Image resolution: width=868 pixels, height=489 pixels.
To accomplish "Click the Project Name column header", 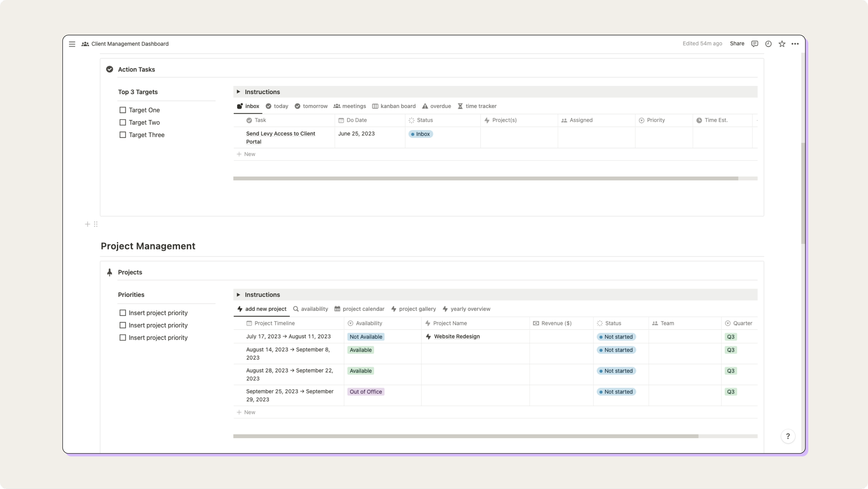I will click(x=475, y=323).
